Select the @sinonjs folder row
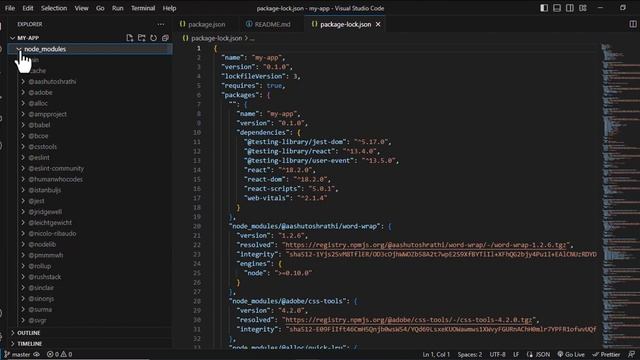The width and height of the screenshot is (640, 360). (90, 299)
